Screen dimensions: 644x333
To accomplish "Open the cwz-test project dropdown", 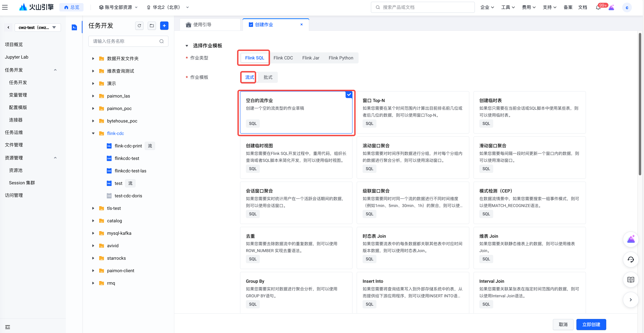I will click(x=37, y=28).
